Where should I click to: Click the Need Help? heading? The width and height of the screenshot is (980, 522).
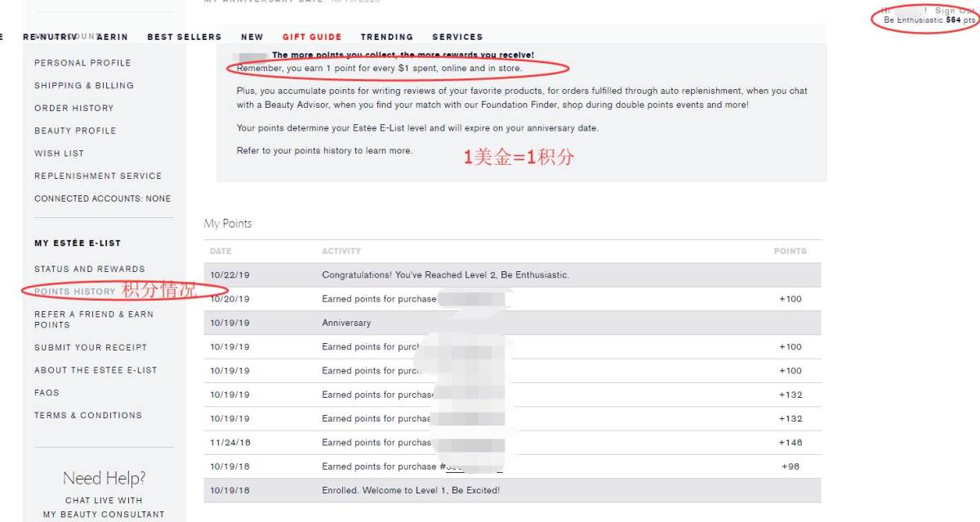[104, 479]
